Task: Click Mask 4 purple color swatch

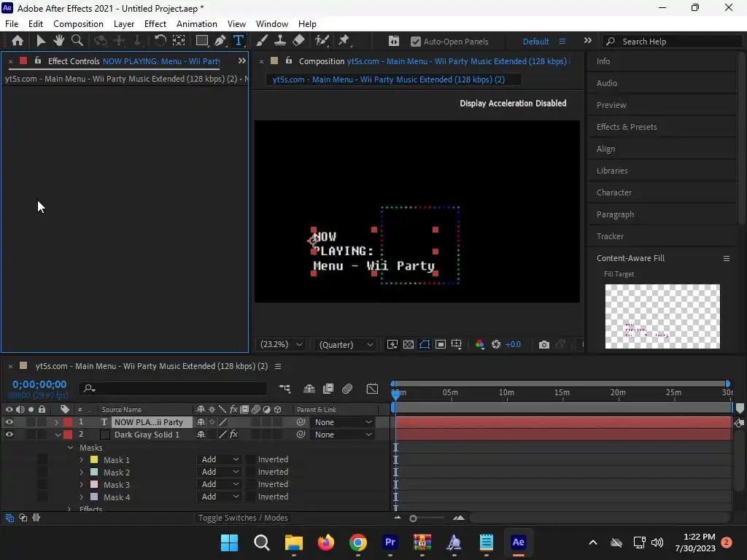Action: (94, 497)
